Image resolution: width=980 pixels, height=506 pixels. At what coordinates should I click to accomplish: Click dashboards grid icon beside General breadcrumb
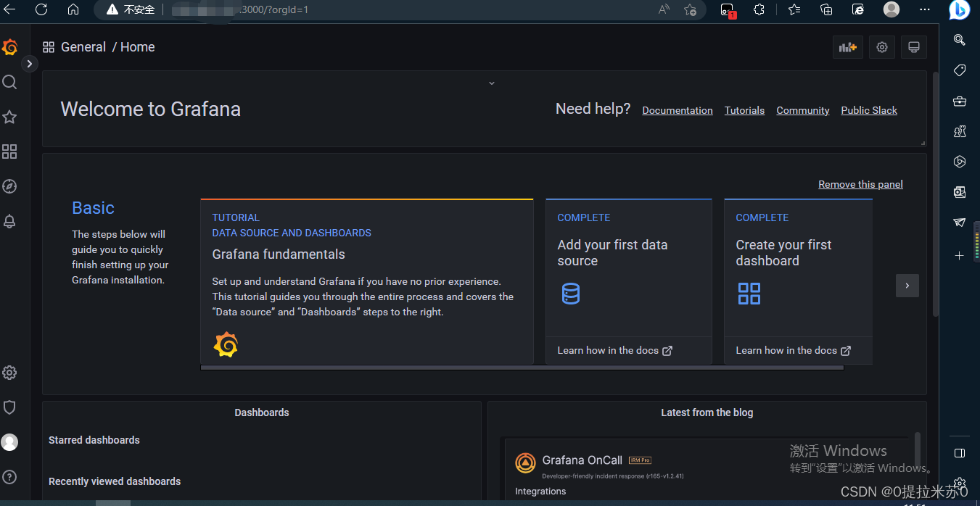point(49,47)
